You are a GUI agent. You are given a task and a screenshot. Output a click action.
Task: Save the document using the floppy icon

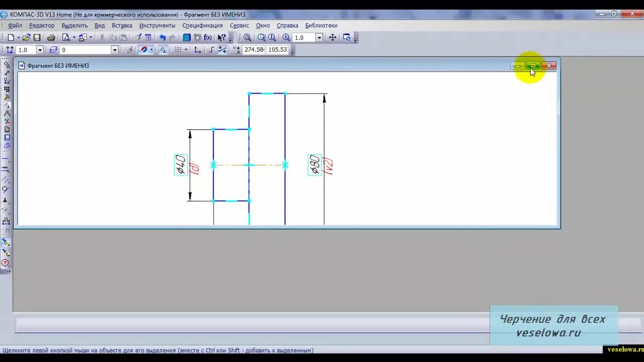tap(37, 38)
